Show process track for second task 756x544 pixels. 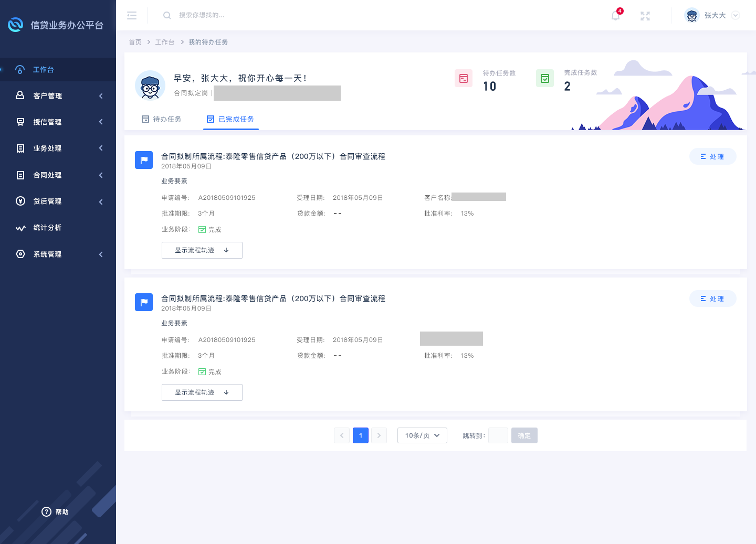click(202, 392)
